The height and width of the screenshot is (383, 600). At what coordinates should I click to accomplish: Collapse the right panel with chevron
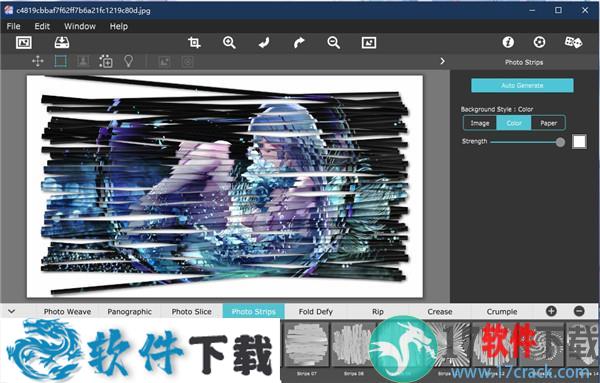[x=442, y=61]
